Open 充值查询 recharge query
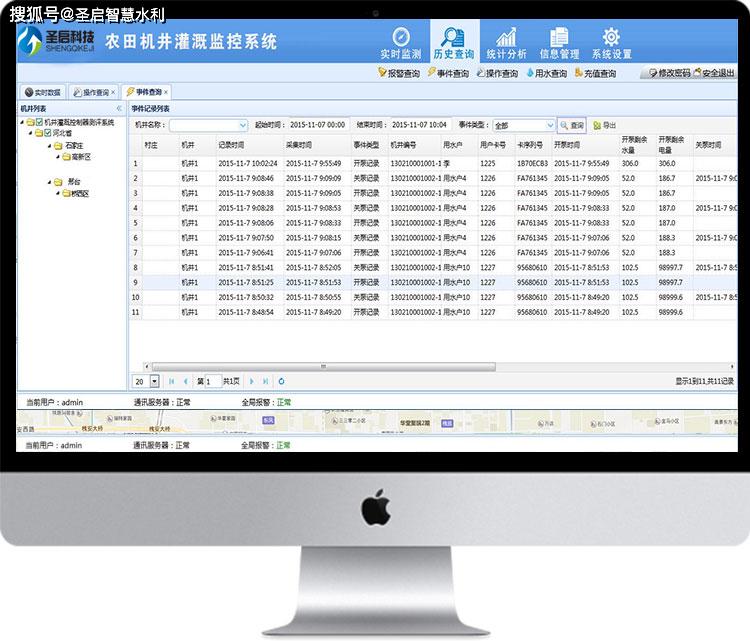 pos(595,73)
